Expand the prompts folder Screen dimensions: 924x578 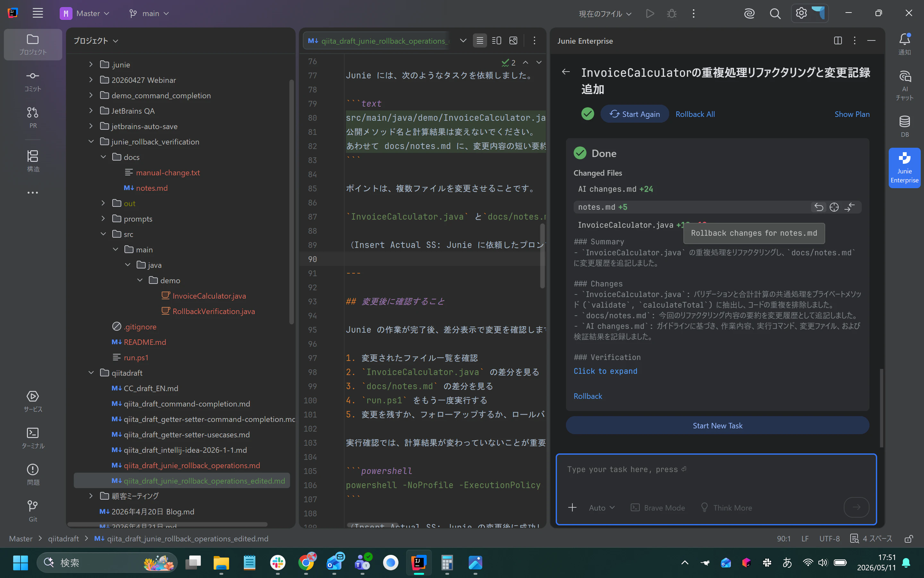[x=103, y=219]
